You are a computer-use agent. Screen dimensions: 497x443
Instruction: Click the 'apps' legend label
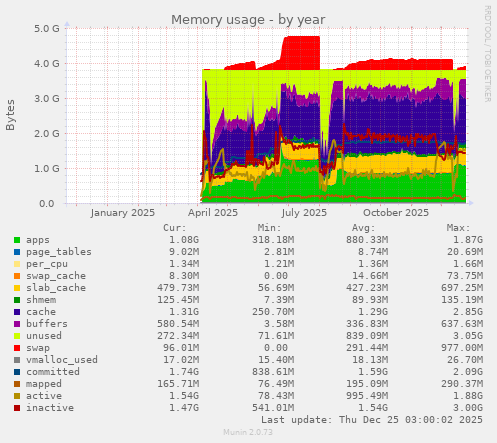38,240
